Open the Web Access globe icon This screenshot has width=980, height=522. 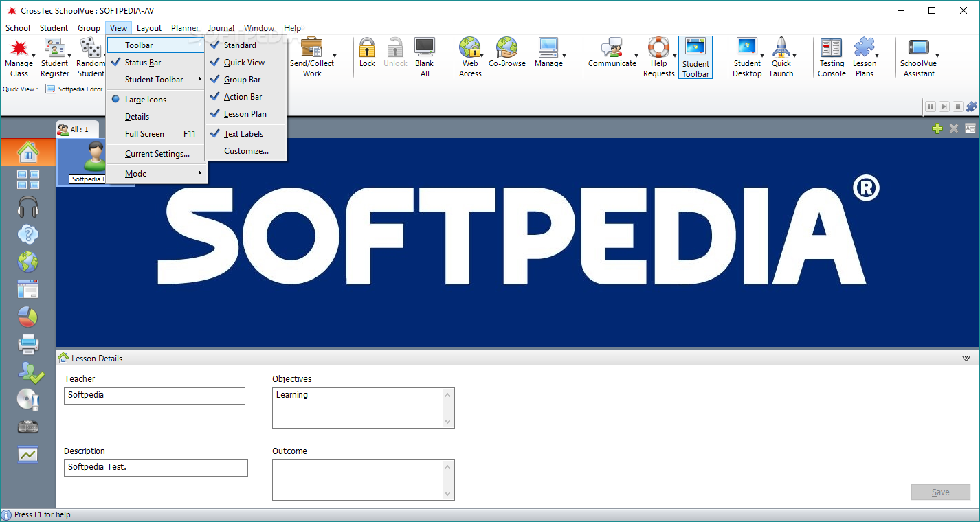pyautogui.click(x=470, y=47)
